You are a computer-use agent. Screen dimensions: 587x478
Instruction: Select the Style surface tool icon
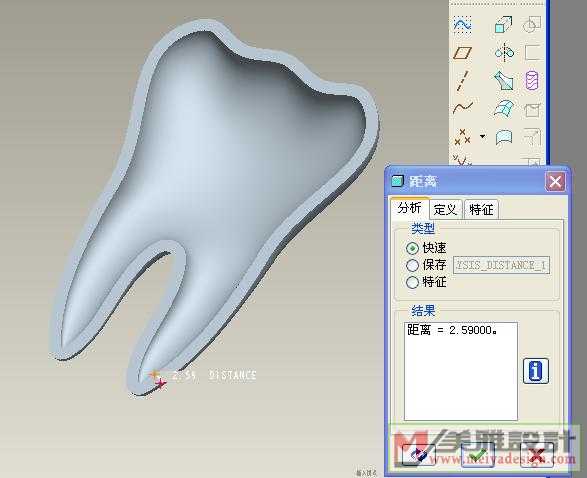(x=504, y=137)
